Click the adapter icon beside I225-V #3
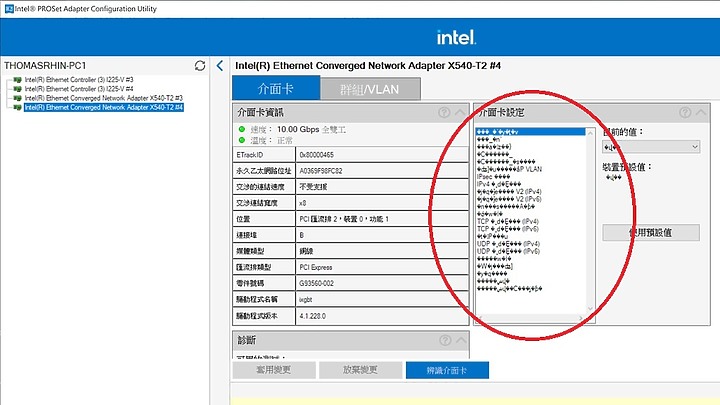This screenshot has height=405, width=720. pos(17,80)
